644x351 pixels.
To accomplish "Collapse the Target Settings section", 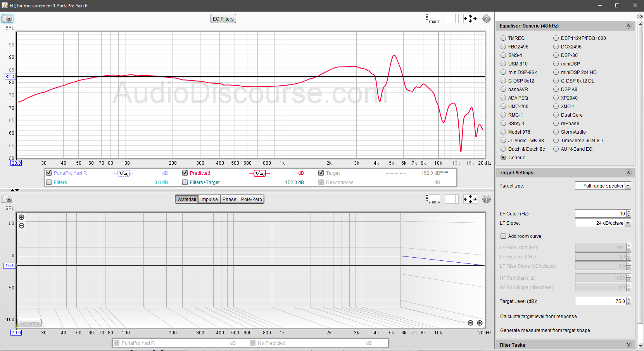I will tap(628, 172).
